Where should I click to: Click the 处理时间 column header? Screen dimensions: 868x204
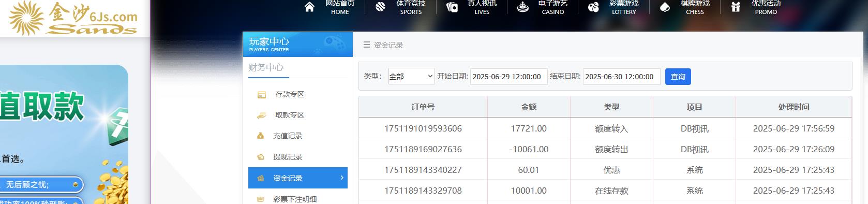(794, 107)
